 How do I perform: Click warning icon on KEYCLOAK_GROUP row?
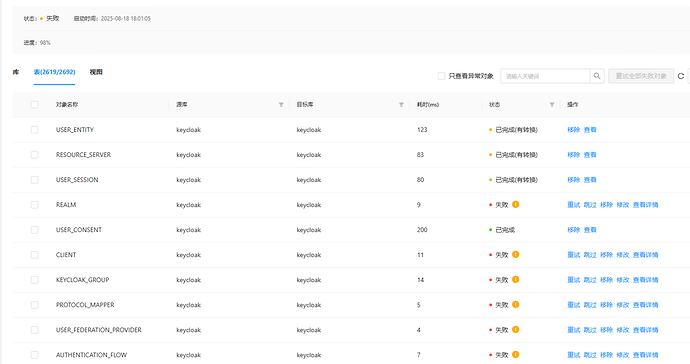516,279
